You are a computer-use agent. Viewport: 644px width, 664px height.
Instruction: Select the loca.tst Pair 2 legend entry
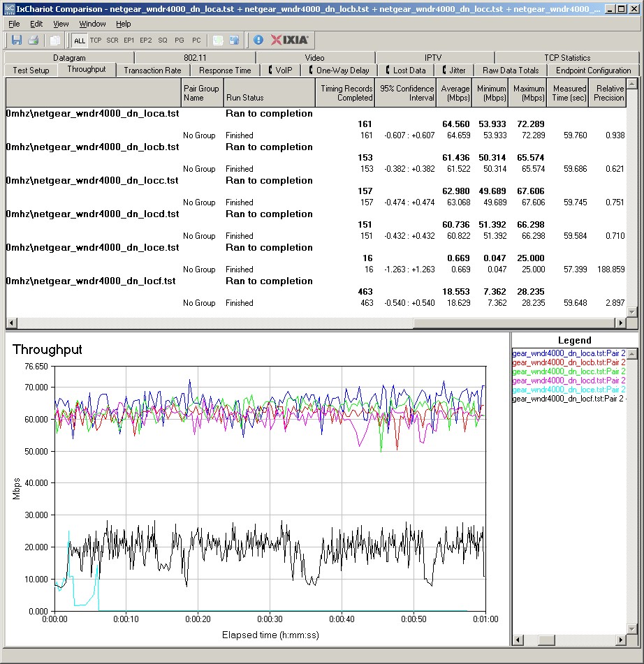tap(569, 353)
